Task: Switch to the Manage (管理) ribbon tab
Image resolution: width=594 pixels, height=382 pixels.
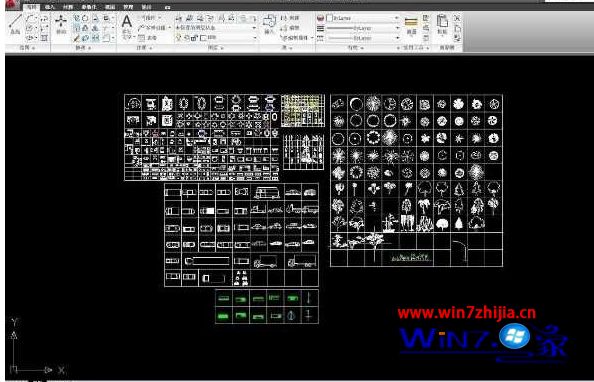Action: [128, 7]
